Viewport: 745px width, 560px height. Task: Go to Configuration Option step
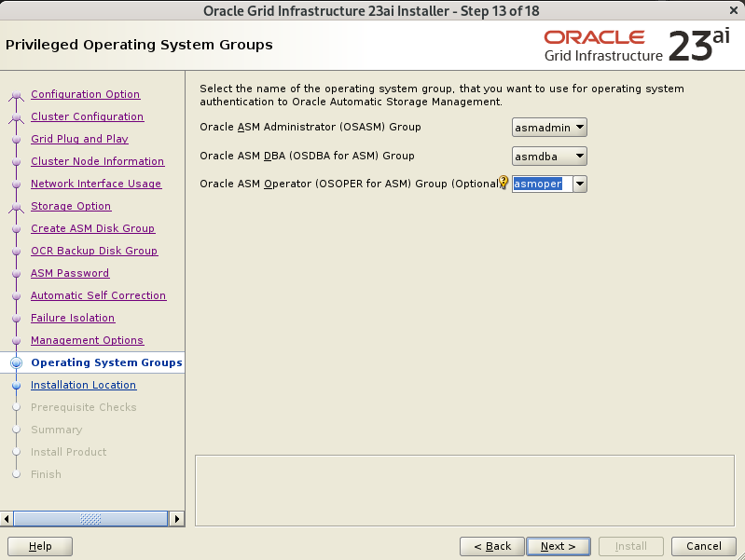(x=86, y=94)
